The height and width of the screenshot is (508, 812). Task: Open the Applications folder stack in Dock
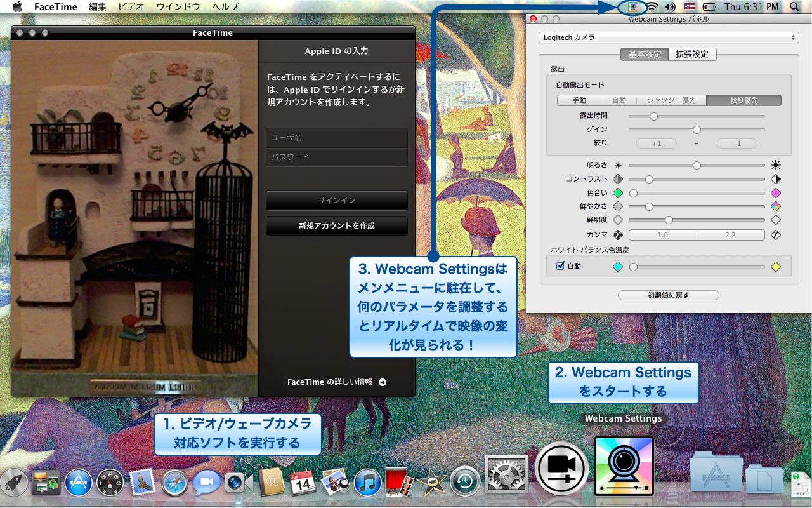coord(716,471)
